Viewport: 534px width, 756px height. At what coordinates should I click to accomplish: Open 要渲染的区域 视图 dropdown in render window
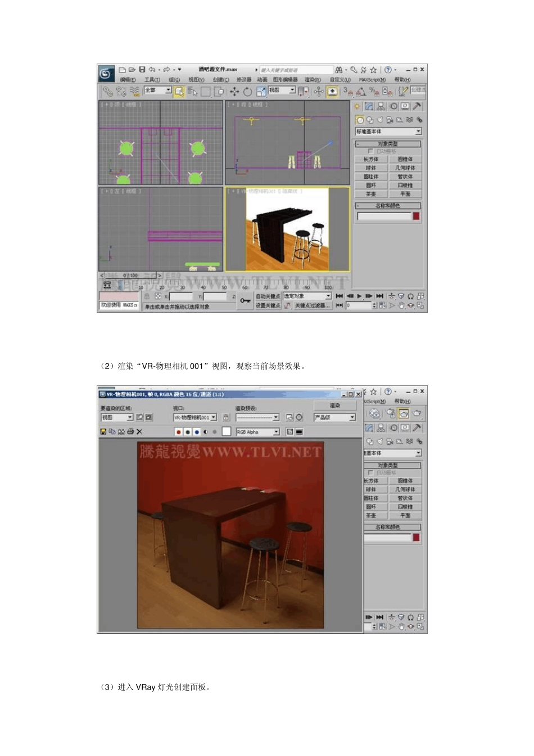117,417
